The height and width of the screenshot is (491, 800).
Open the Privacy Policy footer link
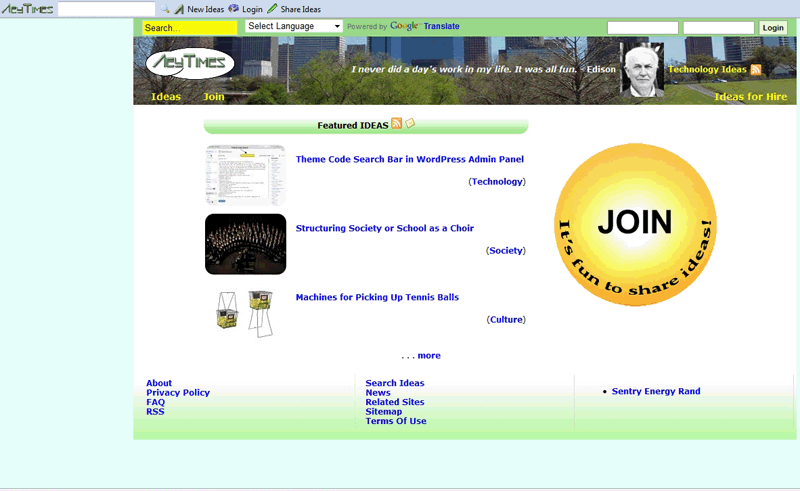tap(178, 392)
